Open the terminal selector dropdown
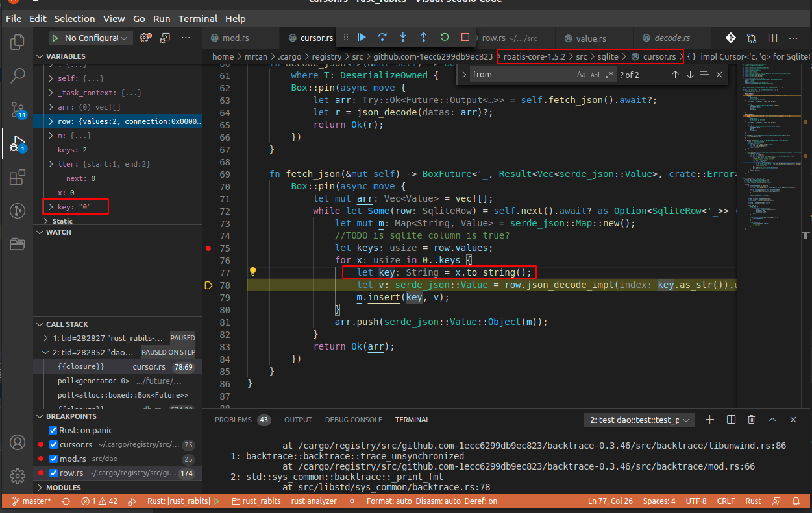The image size is (812, 513). tap(639, 420)
